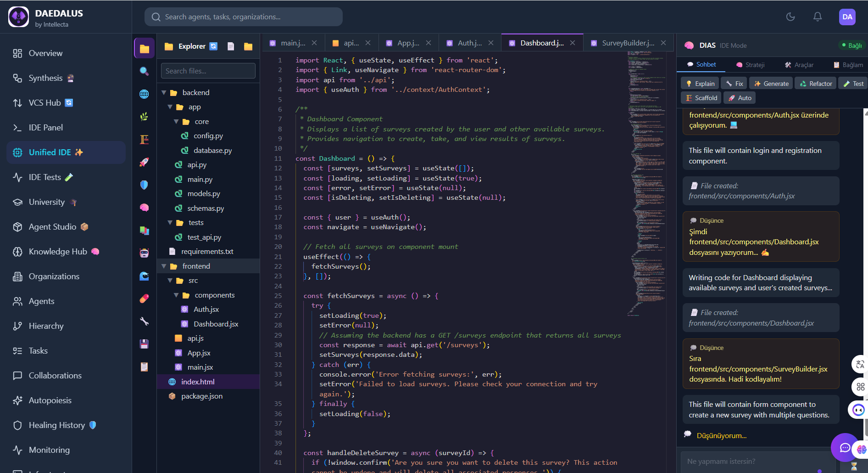Collapse the tests folder
This screenshot has height=473, width=868.
click(x=170, y=223)
